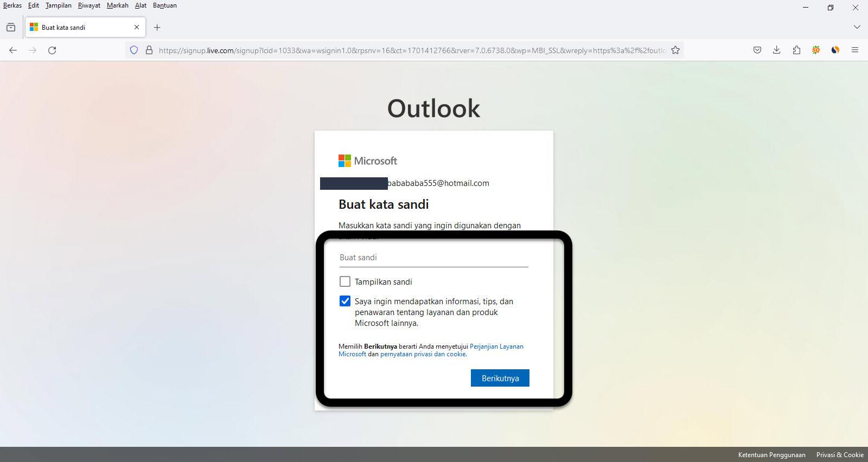
Task: Open a new tab with plus button
Action: click(x=157, y=28)
